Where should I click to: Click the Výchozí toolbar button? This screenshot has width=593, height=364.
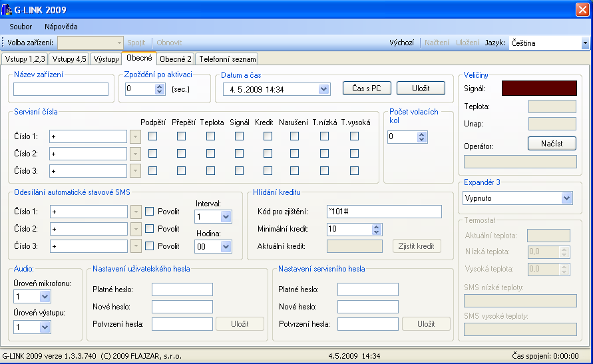click(401, 43)
